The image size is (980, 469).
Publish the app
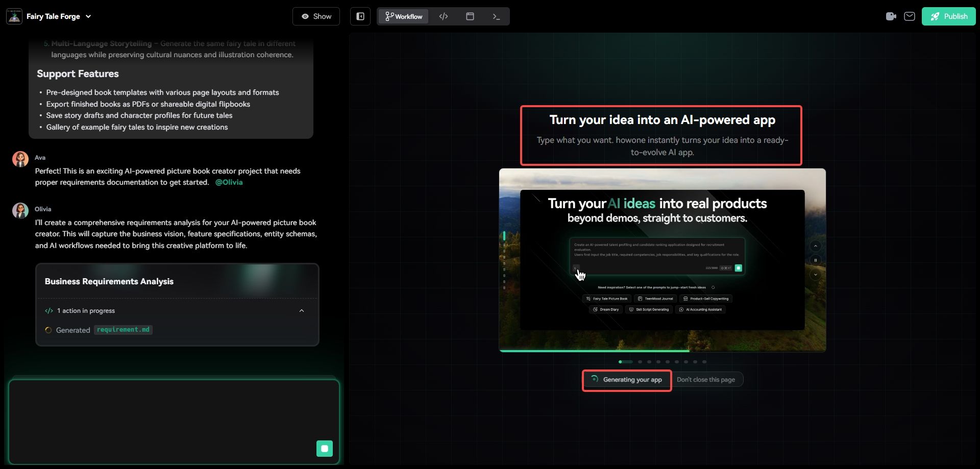click(x=948, y=16)
